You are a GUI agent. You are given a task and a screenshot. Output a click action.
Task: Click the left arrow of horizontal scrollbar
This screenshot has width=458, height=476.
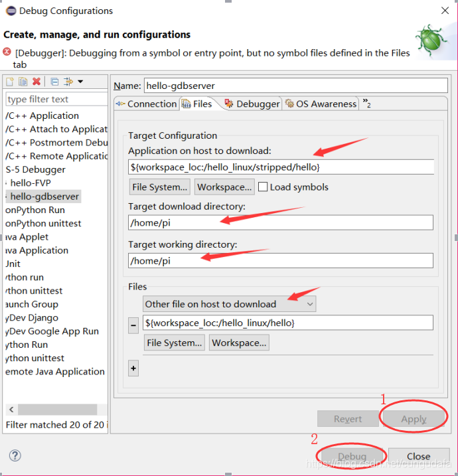(x=11, y=410)
